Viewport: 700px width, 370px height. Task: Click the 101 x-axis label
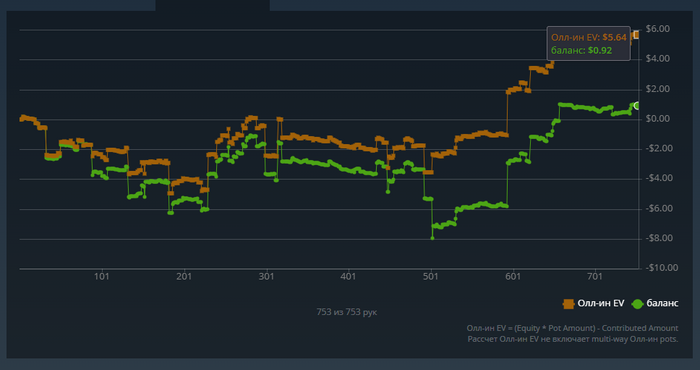[102, 277]
